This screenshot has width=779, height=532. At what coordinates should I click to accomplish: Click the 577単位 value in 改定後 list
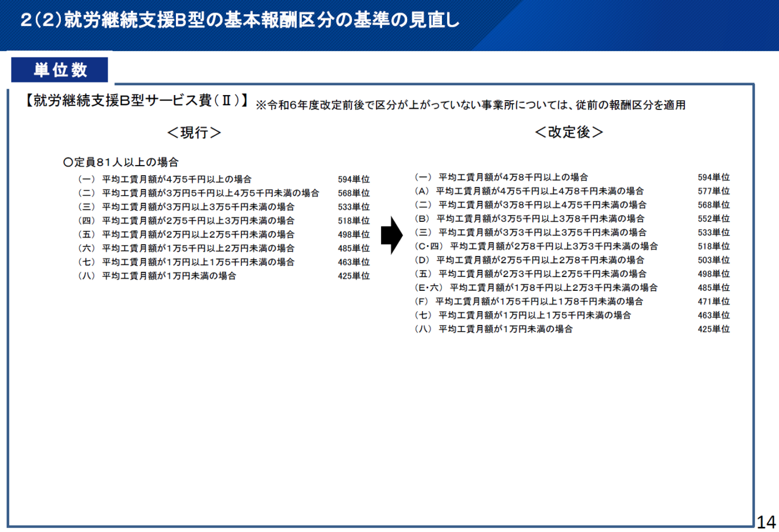click(714, 191)
